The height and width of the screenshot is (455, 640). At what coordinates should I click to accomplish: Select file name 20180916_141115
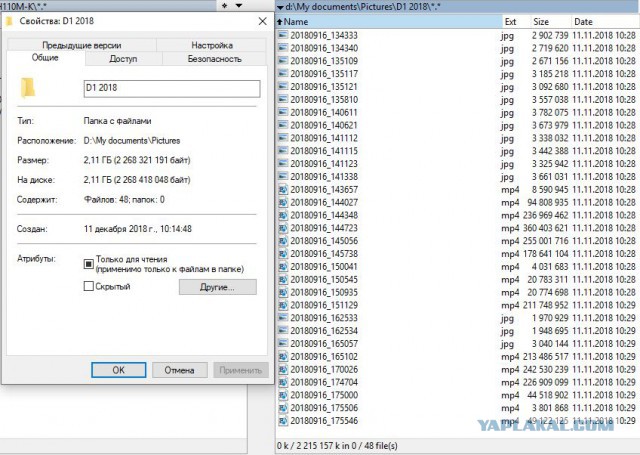[x=324, y=151]
